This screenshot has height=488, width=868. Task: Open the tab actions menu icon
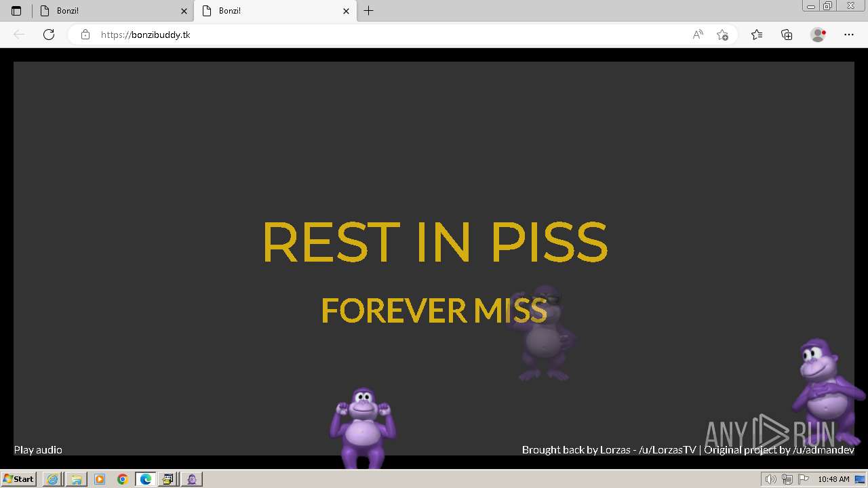coord(16,11)
